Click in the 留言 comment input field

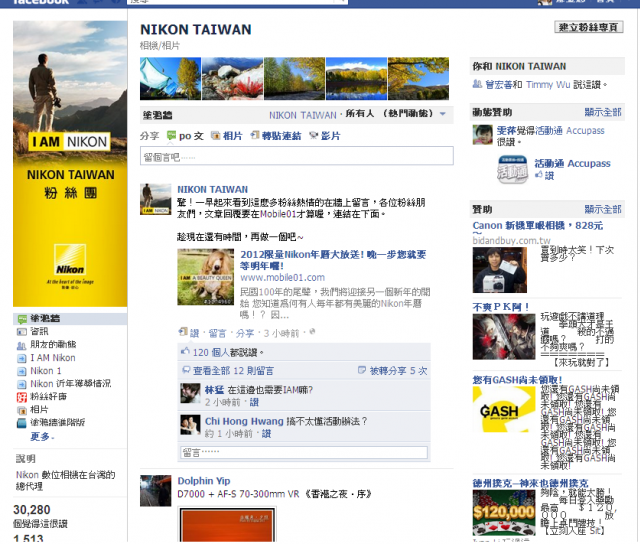pyautogui.click(x=304, y=452)
